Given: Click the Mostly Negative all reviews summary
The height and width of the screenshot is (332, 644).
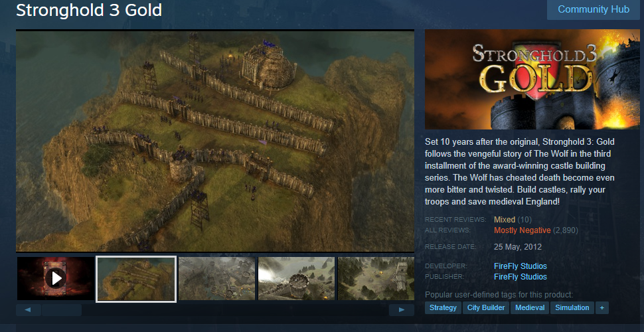Looking at the screenshot, I should 522,230.
